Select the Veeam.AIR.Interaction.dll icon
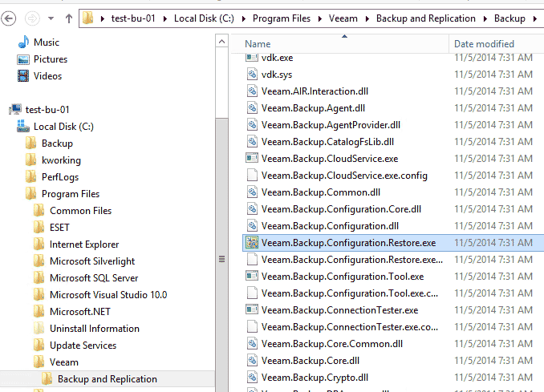 [252, 91]
